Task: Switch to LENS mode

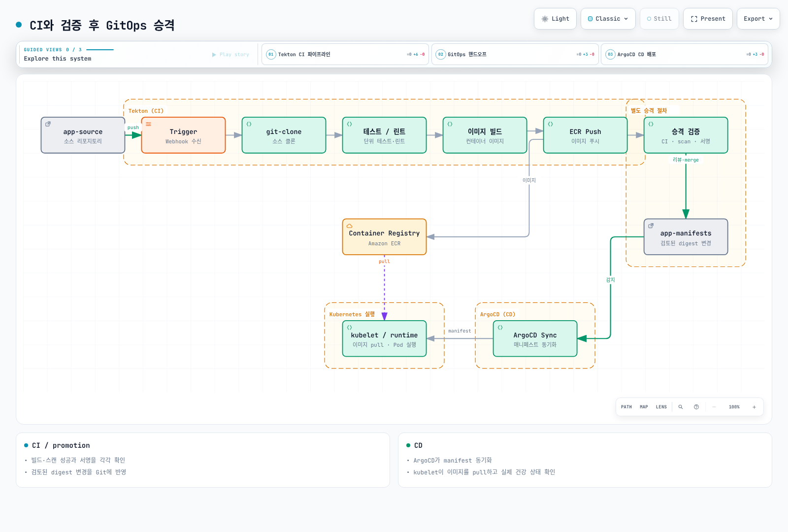Action: coord(661,407)
